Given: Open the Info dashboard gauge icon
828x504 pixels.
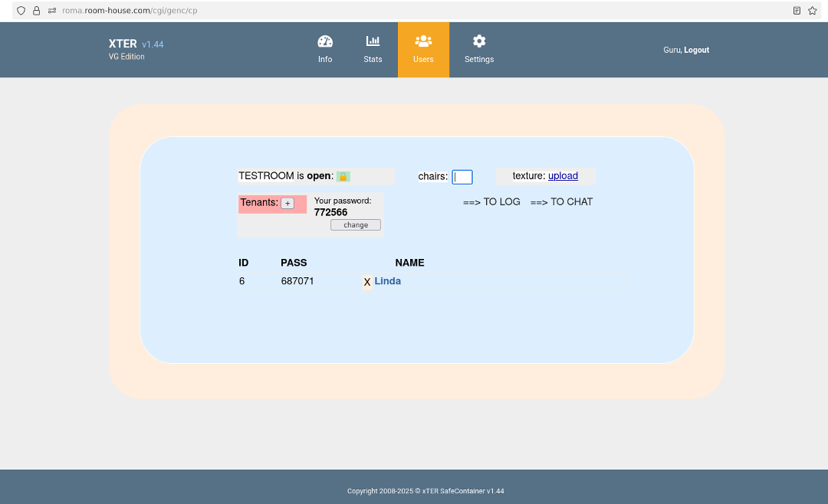Looking at the screenshot, I should point(325,41).
